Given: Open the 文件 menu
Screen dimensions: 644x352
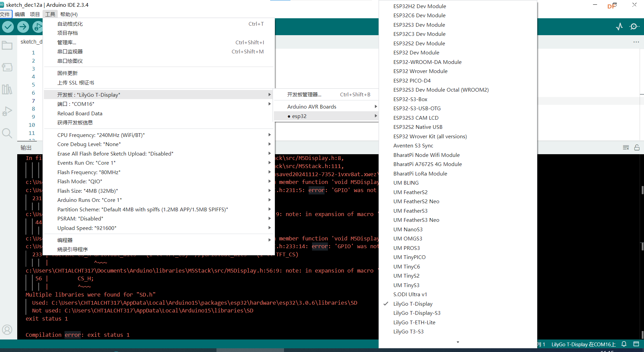Looking at the screenshot, I should click(x=5, y=14).
